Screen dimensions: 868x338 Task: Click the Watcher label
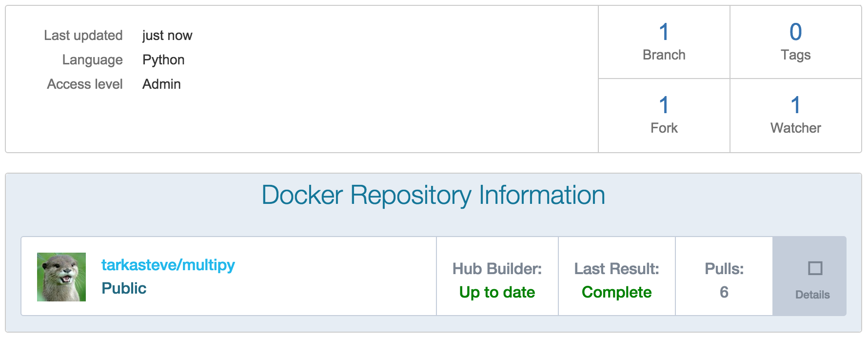click(x=795, y=128)
